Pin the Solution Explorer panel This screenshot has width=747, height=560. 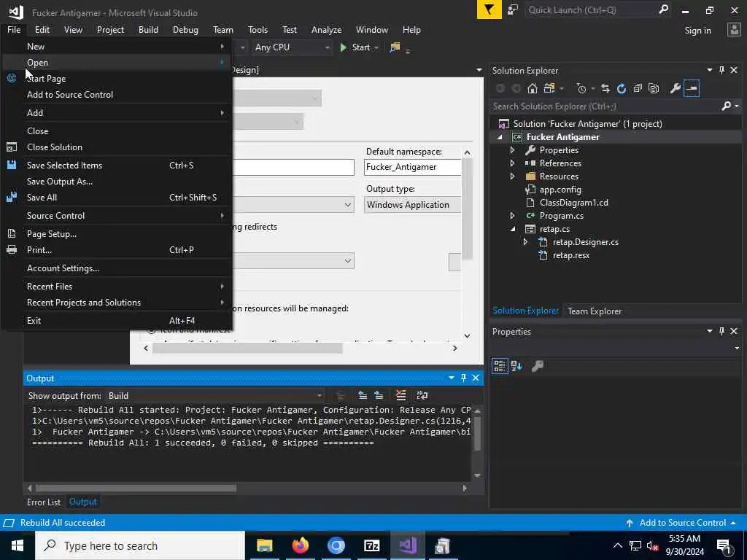coord(721,71)
